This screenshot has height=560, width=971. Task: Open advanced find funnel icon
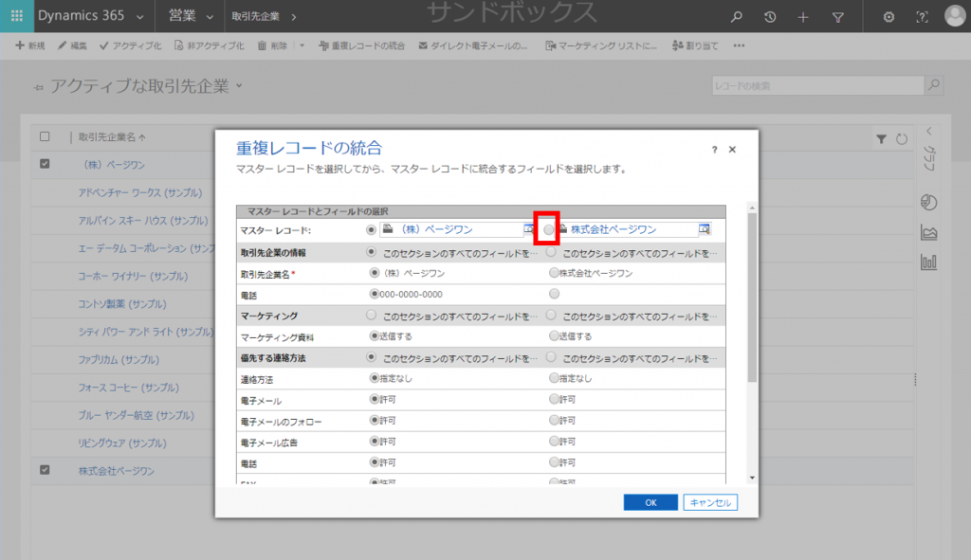(x=838, y=17)
